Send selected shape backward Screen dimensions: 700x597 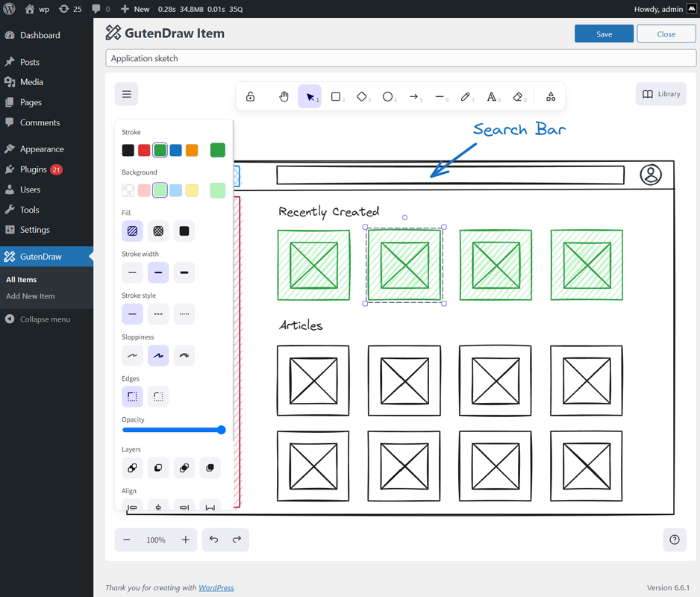pos(158,468)
